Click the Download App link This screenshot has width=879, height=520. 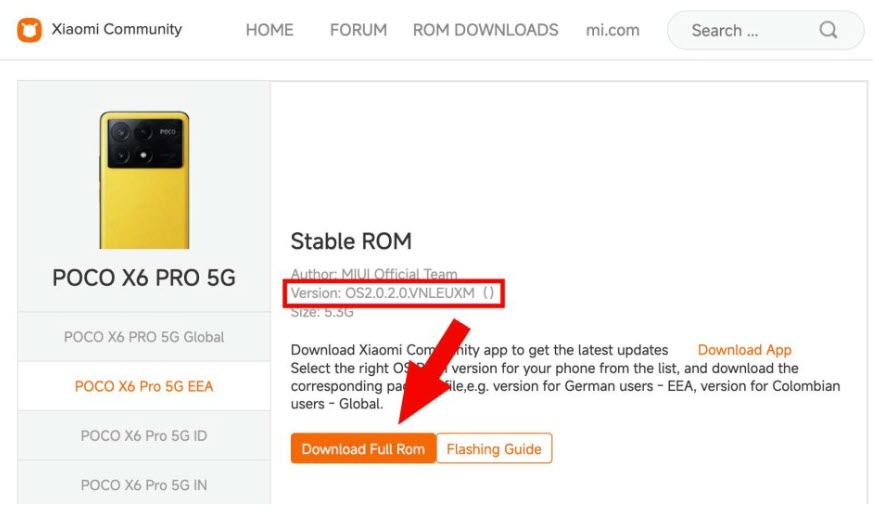[744, 350]
